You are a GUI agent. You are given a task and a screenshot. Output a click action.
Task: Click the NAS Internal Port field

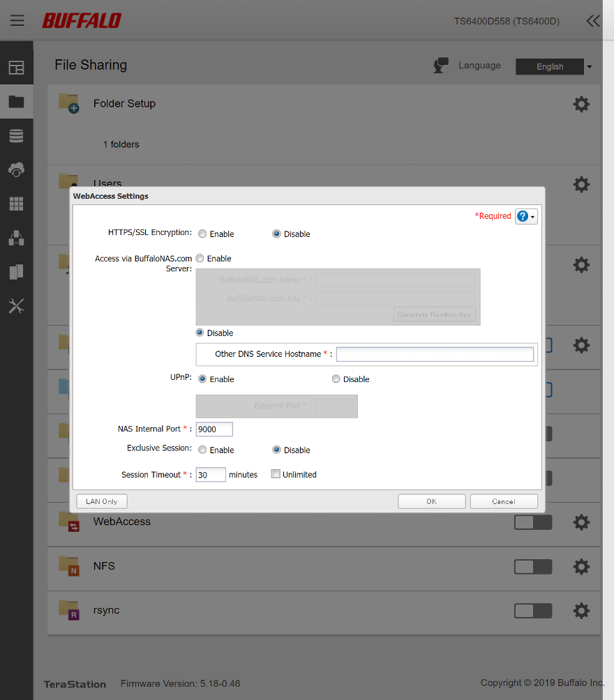[214, 429]
